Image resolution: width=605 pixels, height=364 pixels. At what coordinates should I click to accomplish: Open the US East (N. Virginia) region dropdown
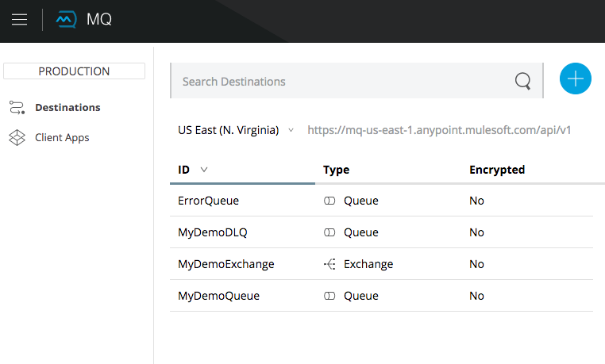[x=236, y=130]
